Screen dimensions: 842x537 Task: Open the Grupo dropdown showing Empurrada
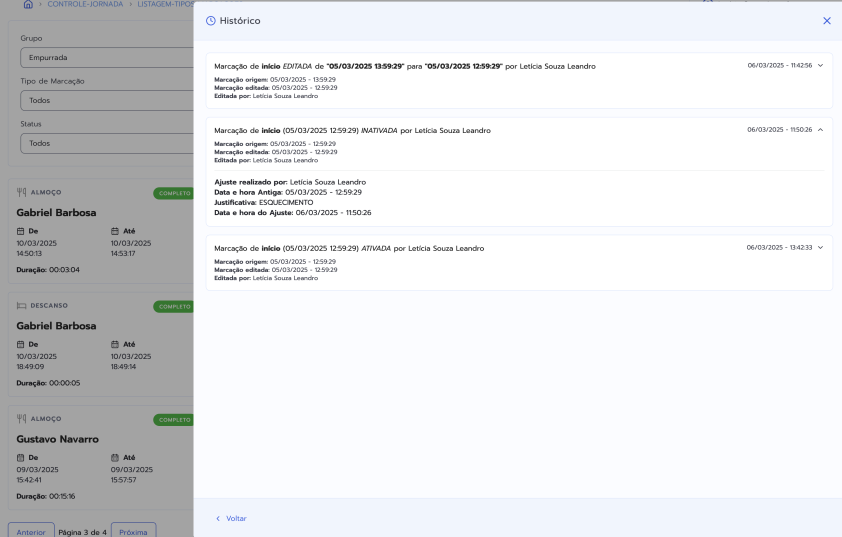point(105,58)
